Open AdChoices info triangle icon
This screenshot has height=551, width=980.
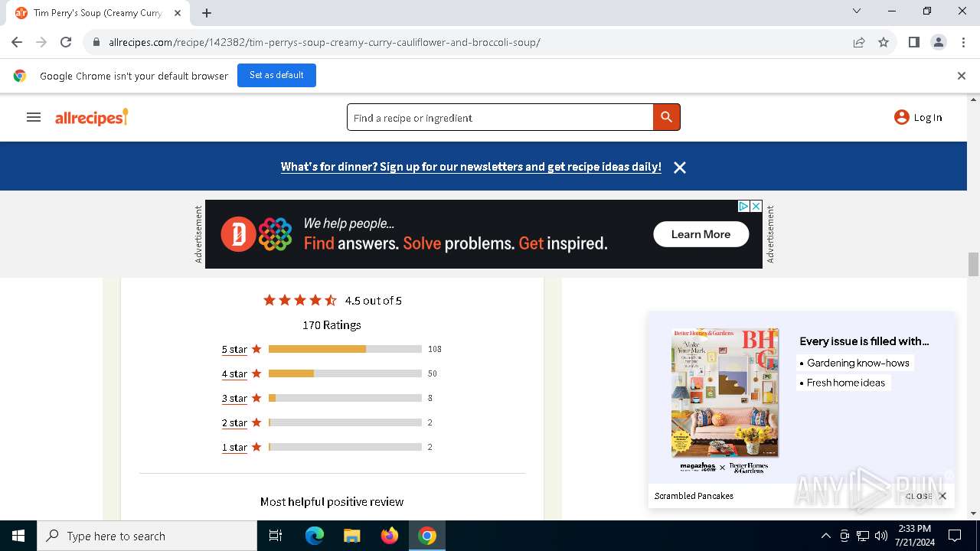point(743,207)
